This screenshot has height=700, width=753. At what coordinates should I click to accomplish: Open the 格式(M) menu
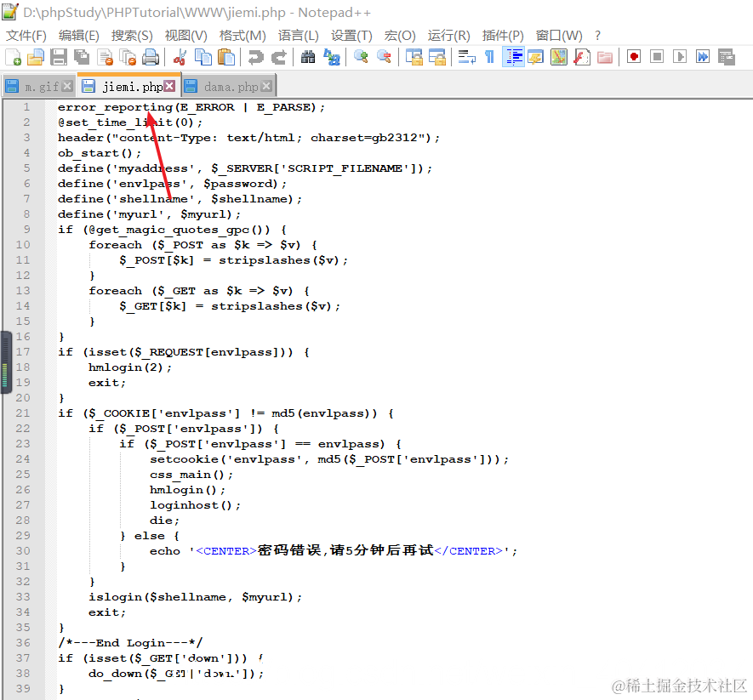[242, 36]
